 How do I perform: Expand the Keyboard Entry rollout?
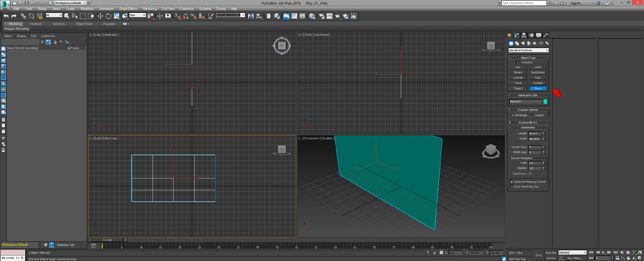tap(528, 122)
